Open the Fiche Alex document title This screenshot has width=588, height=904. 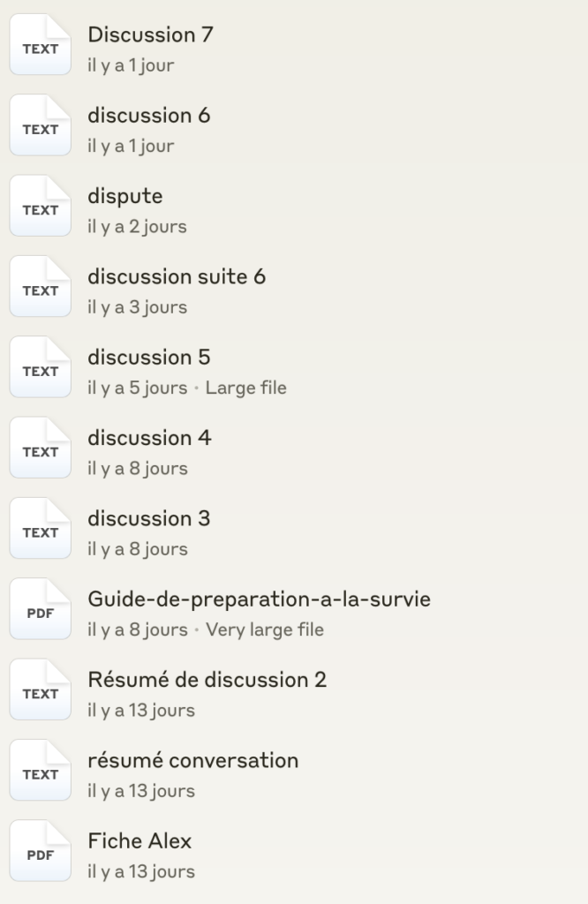[139, 841]
